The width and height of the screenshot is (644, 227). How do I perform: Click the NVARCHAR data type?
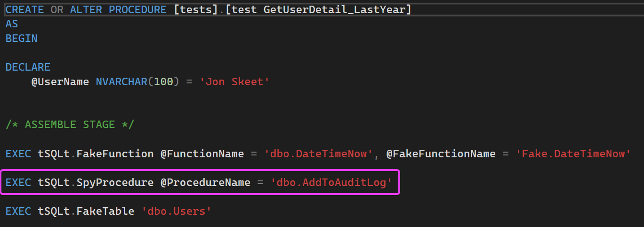[121, 81]
